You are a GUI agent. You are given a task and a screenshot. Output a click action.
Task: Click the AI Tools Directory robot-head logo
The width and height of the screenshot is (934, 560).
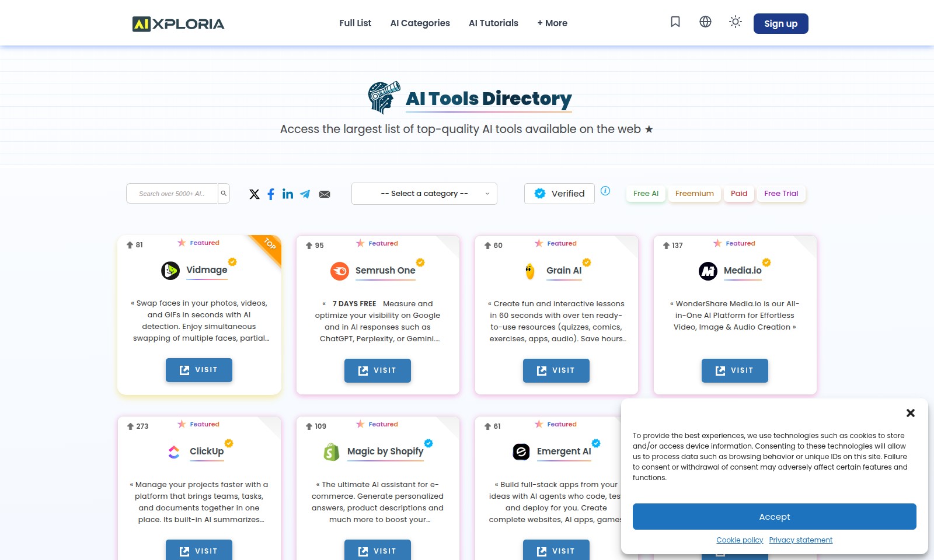384,97
